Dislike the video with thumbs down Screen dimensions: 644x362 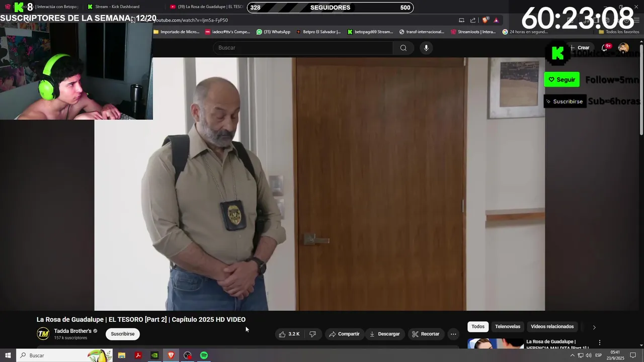[312, 334]
